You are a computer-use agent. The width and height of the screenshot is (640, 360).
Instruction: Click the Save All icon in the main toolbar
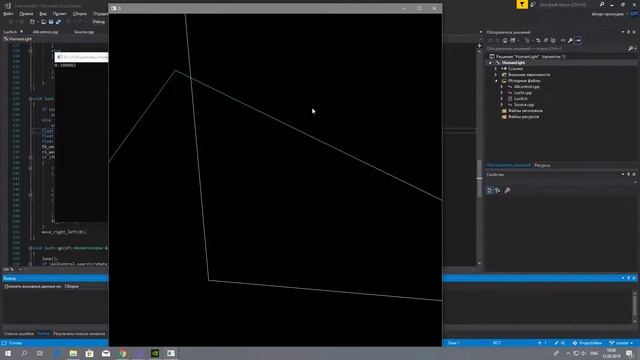tap(58, 22)
